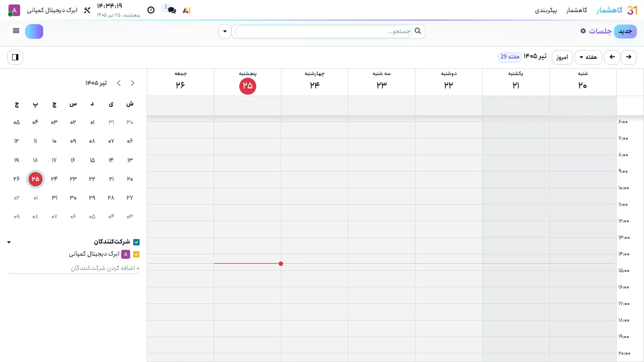The height and width of the screenshot is (362, 644).
Task: Select day ۲۵ in mini calendar
Action: point(35,179)
